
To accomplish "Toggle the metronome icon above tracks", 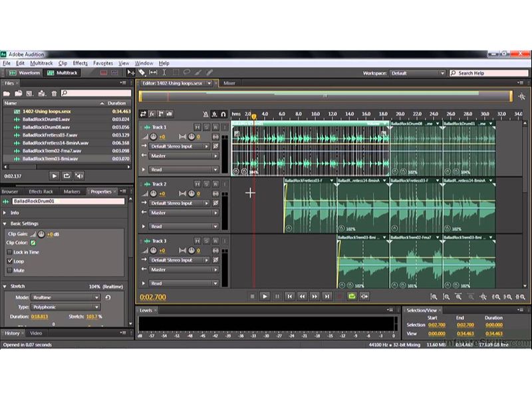I will pyautogui.click(x=205, y=114).
